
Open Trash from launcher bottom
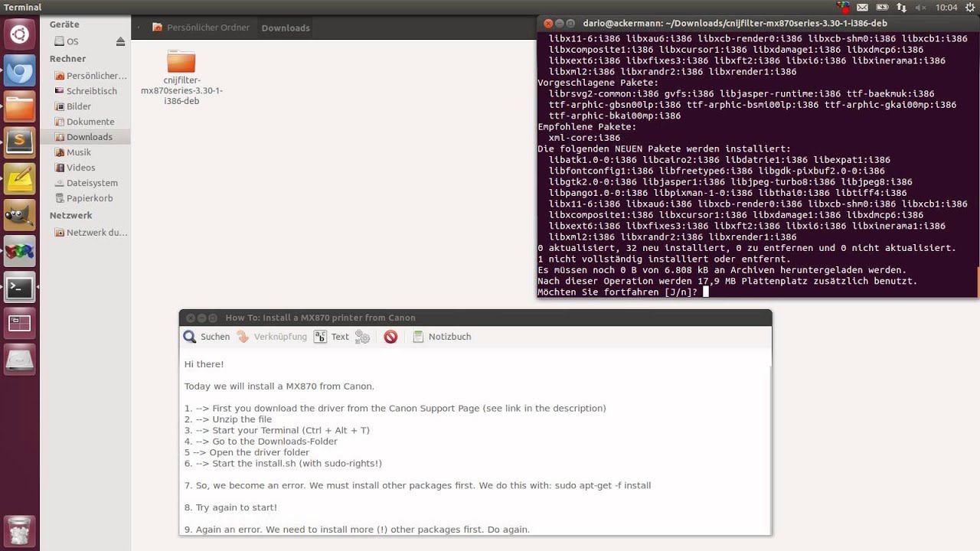click(20, 530)
